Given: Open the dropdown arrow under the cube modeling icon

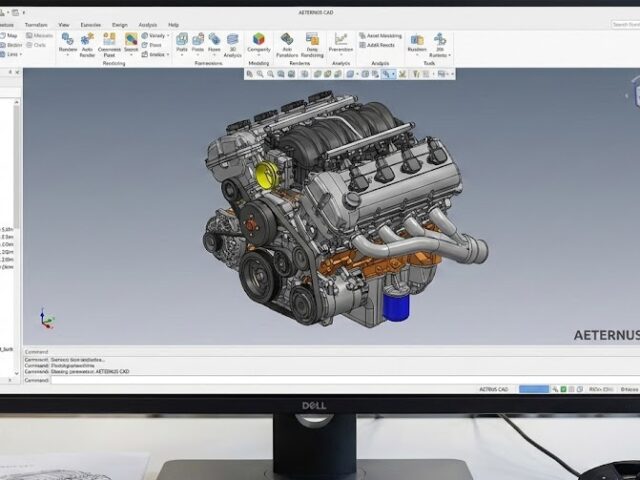Looking at the screenshot, I should coord(259,56).
